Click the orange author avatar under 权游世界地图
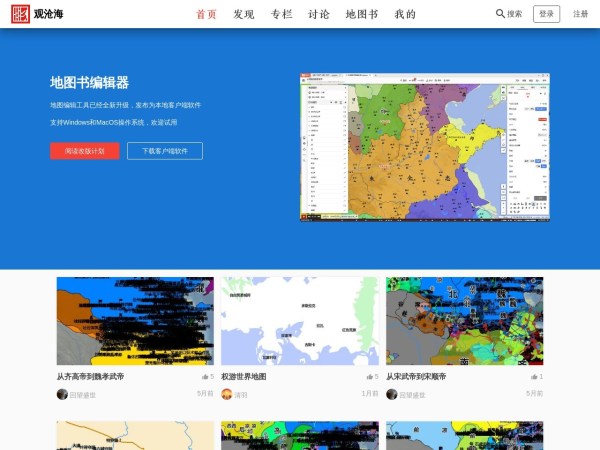 pos(227,394)
